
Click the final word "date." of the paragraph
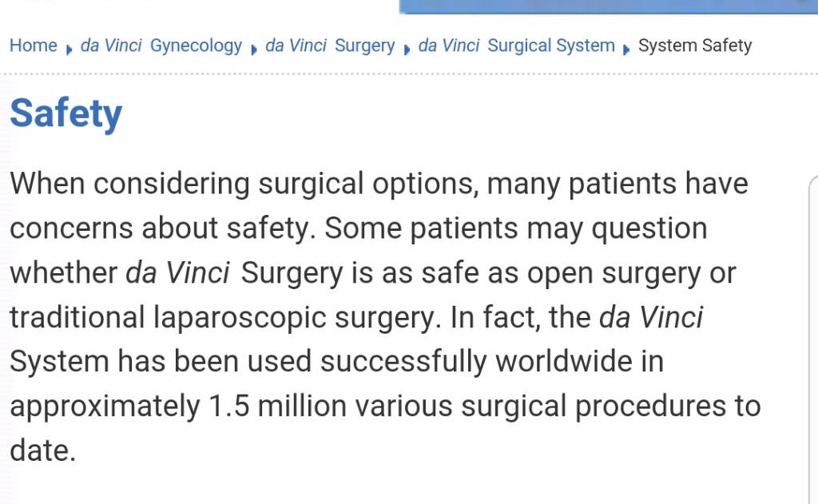coord(42,451)
